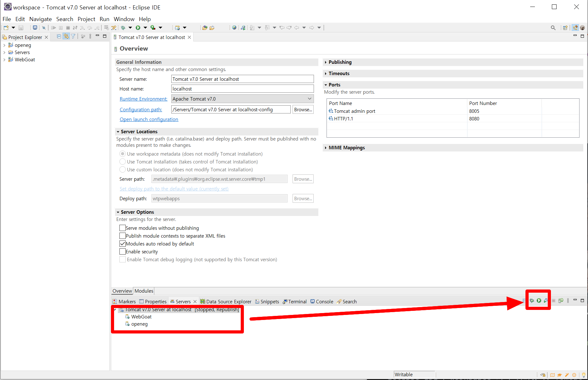The height and width of the screenshot is (380, 588).
Task: Click Browse button next to Deploy path
Action: [303, 199]
